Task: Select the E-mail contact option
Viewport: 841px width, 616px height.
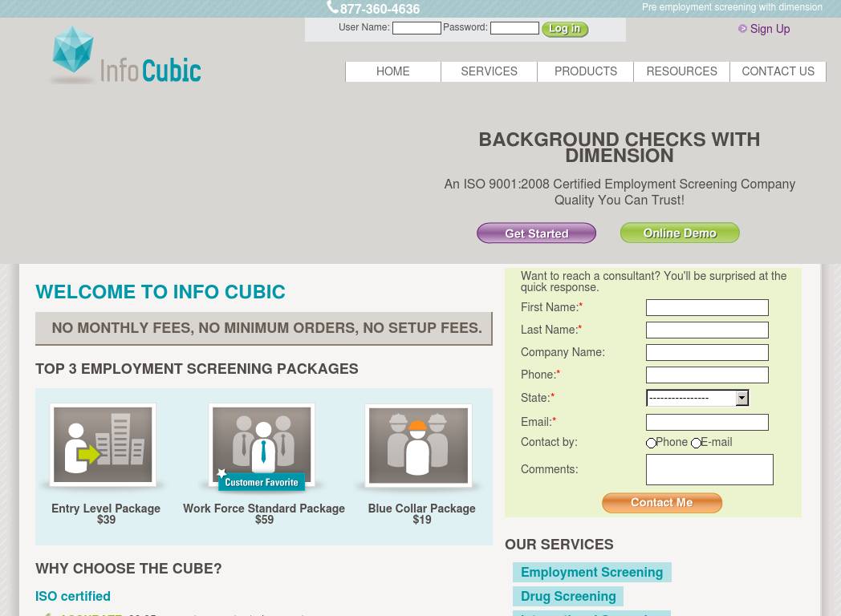Action: click(696, 444)
